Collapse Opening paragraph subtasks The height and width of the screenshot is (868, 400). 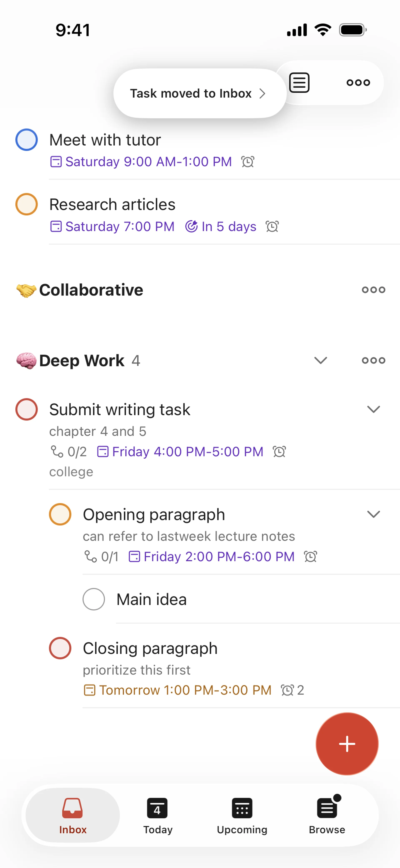coord(373,514)
